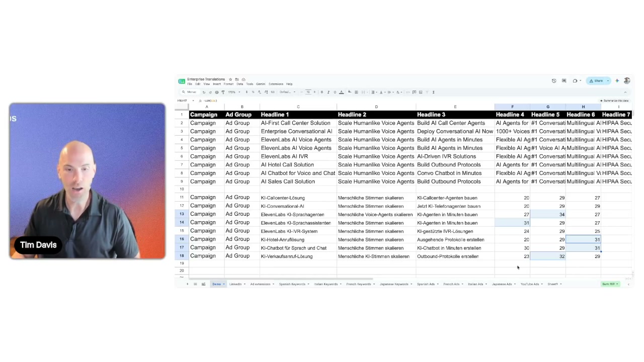Click the move to folder icon
The height and width of the screenshot is (362, 644).
pyautogui.click(x=237, y=79)
